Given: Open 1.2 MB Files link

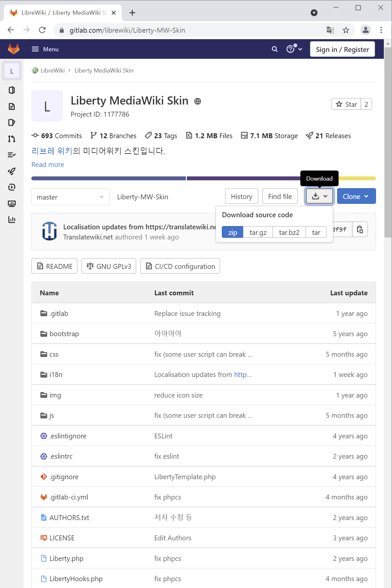Looking at the screenshot, I should coord(209,136).
